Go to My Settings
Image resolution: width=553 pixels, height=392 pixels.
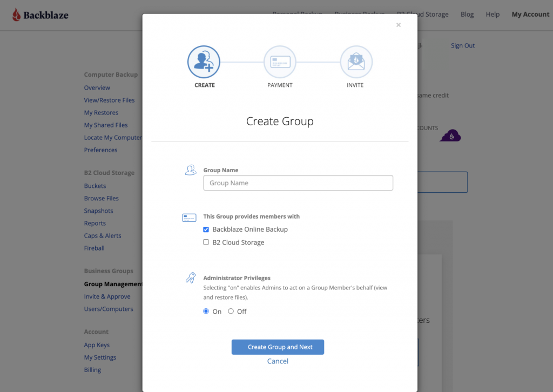click(x=100, y=357)
